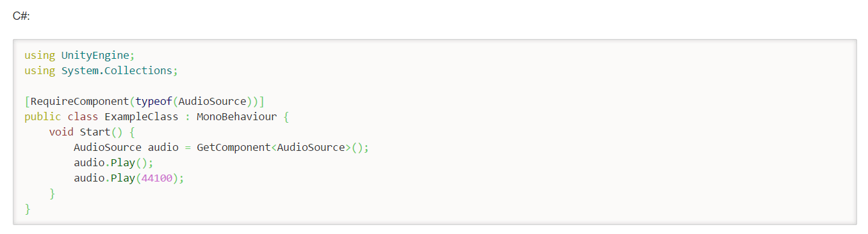Click the 44100 number literal
The image size is (868, 234).
pyautogui.click(x=157, y=178)
